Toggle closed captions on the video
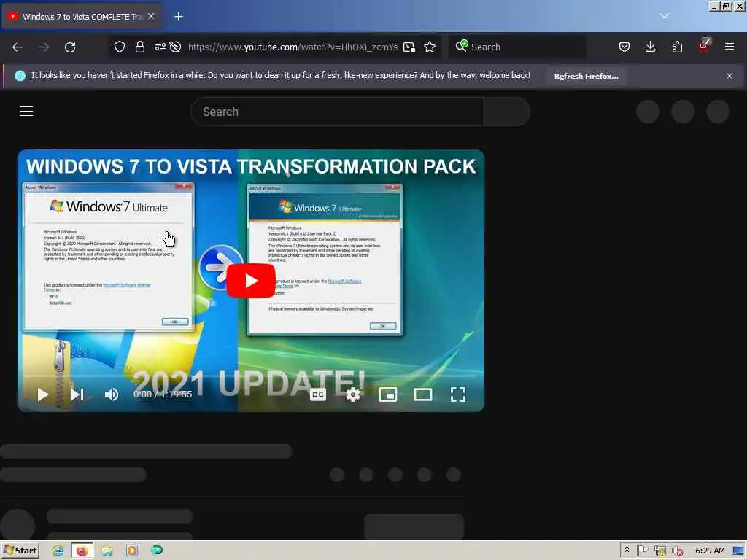The image size is (747, 560). (318, 394)
